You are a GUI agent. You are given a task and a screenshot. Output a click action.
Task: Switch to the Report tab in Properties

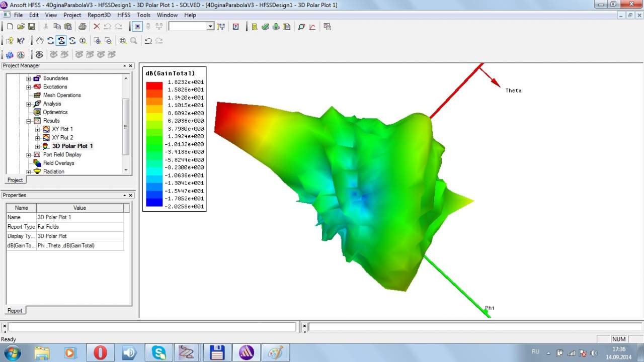pos(15,310)
